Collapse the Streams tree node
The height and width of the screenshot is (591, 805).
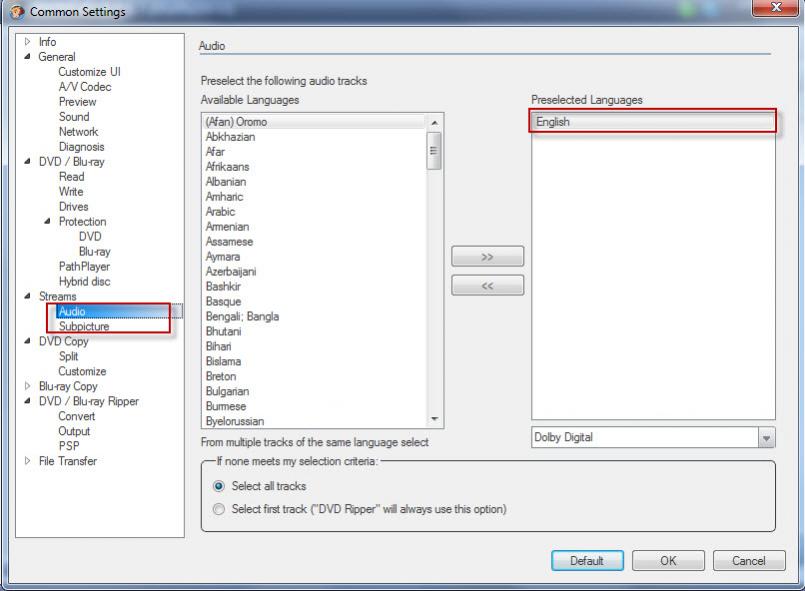(x=28, y=296)
